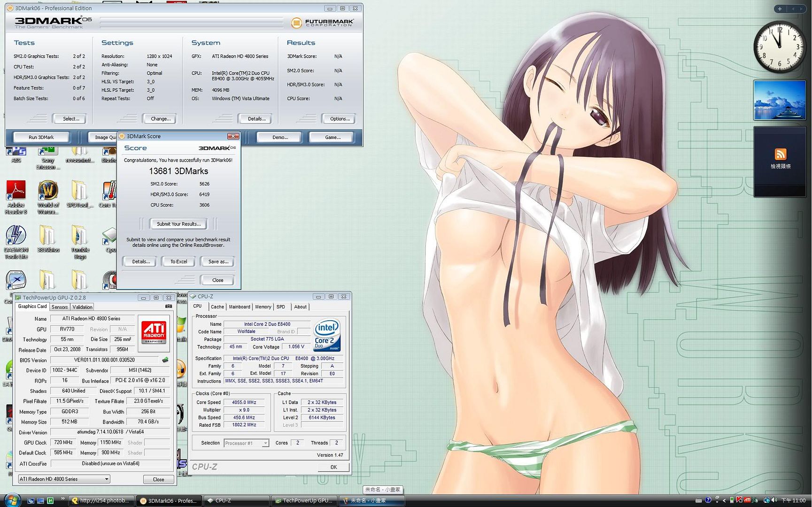Screen dimensions: 812x507
Task: Switch to the Memory tab in CPU-Z
Action: (263, 307)
